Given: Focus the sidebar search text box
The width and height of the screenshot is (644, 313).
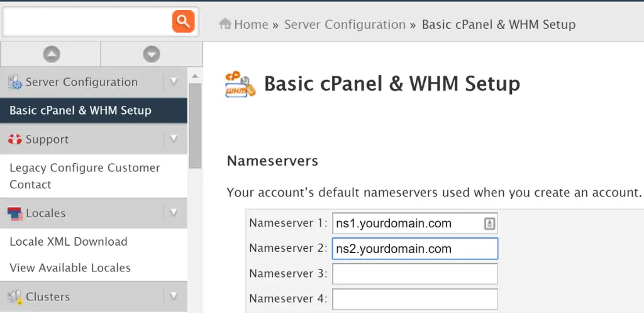Looking at the screenshot, I should (x=87, y=21).
